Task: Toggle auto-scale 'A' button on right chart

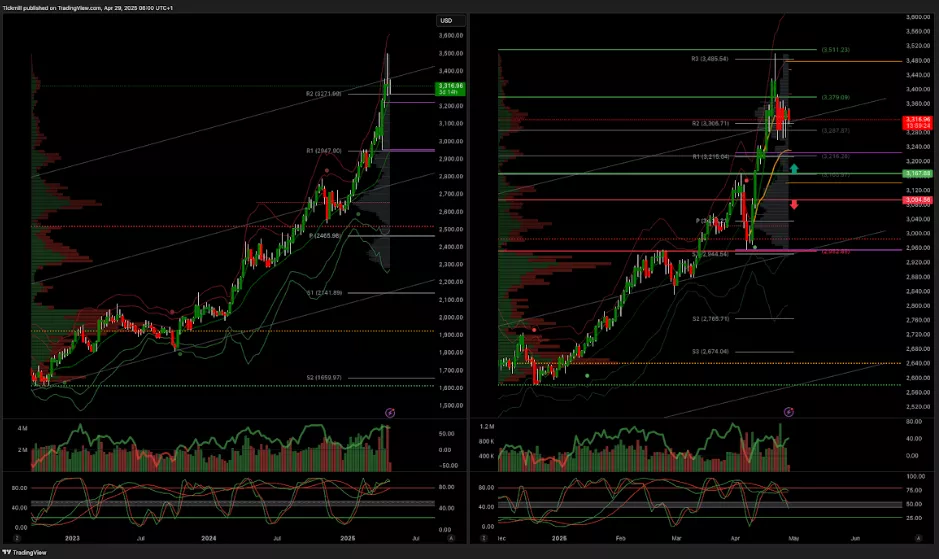Action: point(917,538)
